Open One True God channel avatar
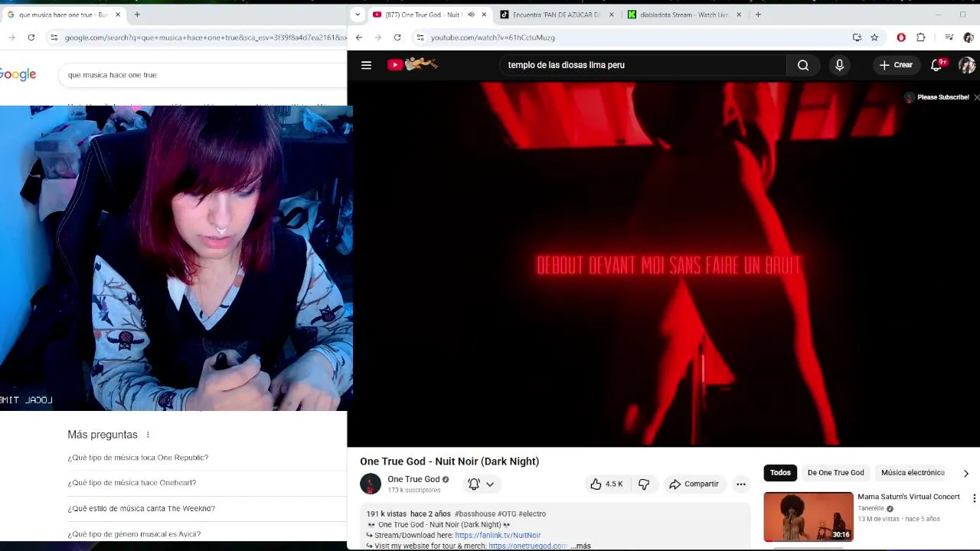The width and height of the screenshot is (980, 551). tap(371, 484)
